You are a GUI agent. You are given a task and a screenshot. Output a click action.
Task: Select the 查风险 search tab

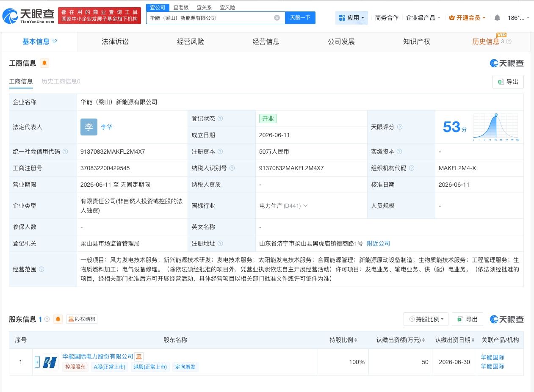tap(227, 7)
